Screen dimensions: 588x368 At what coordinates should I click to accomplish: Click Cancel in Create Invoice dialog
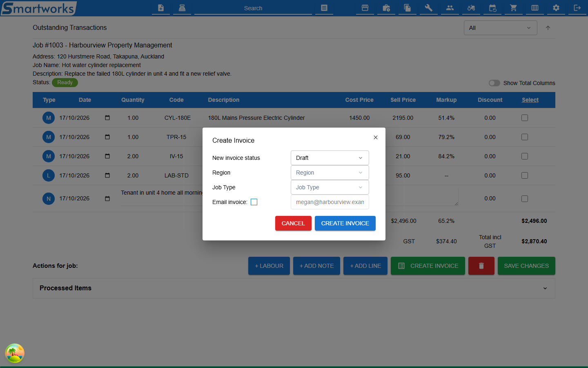point(293,223)
